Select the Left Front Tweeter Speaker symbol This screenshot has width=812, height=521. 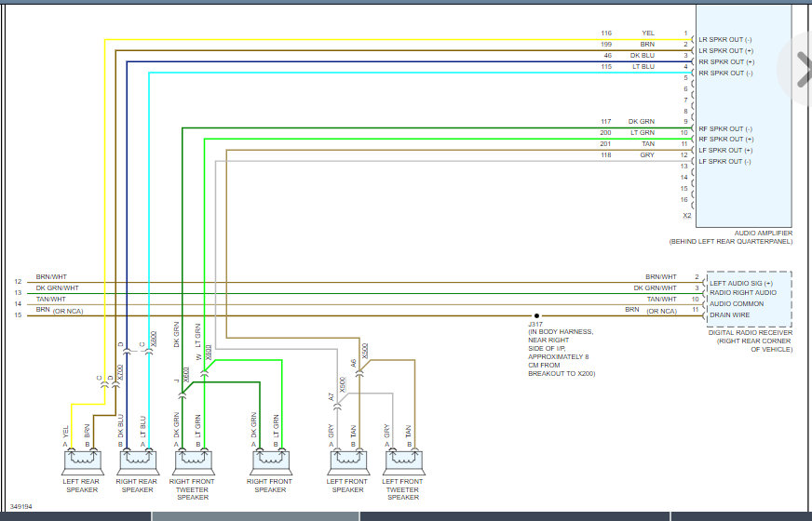(404, 460)
